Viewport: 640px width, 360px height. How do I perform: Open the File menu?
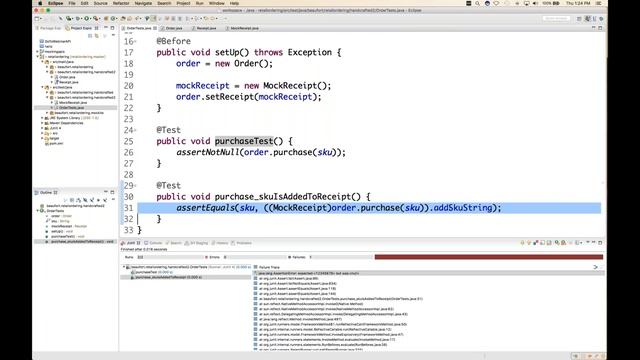coord(72,3)
